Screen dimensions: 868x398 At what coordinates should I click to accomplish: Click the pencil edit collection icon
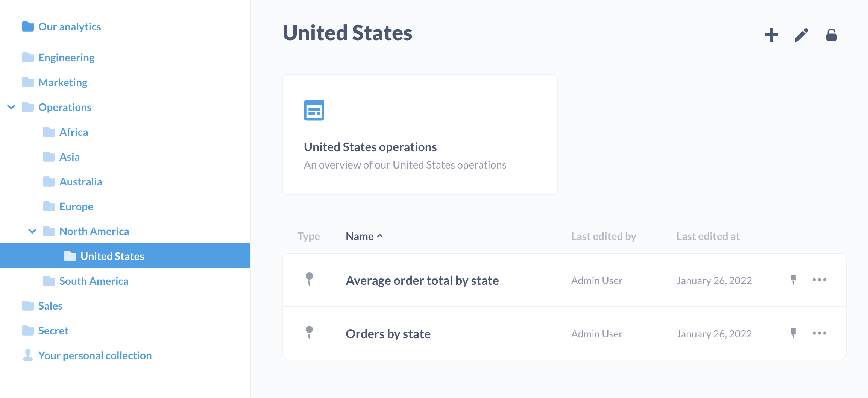click(801, 35)
